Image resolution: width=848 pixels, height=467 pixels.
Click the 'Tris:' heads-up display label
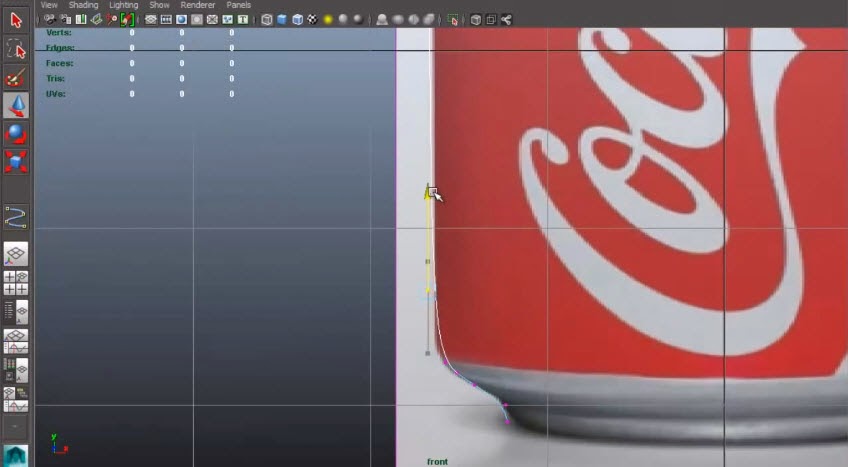click(55, 78)
